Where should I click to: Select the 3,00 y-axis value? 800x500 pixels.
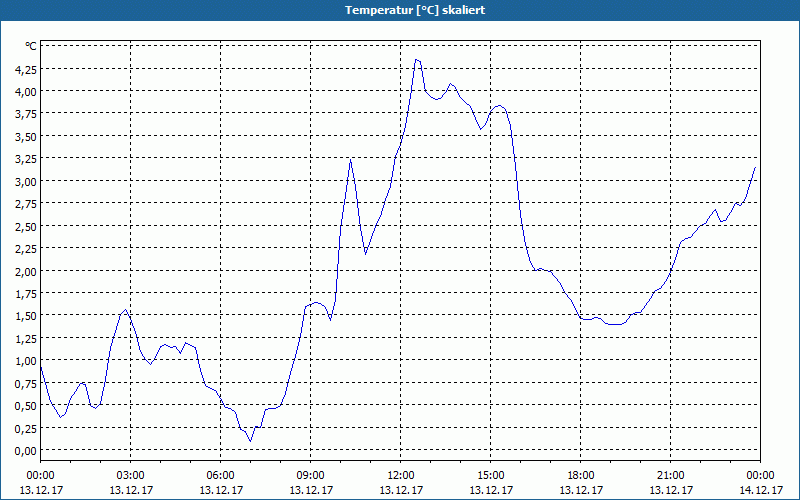tap(27, 181)
